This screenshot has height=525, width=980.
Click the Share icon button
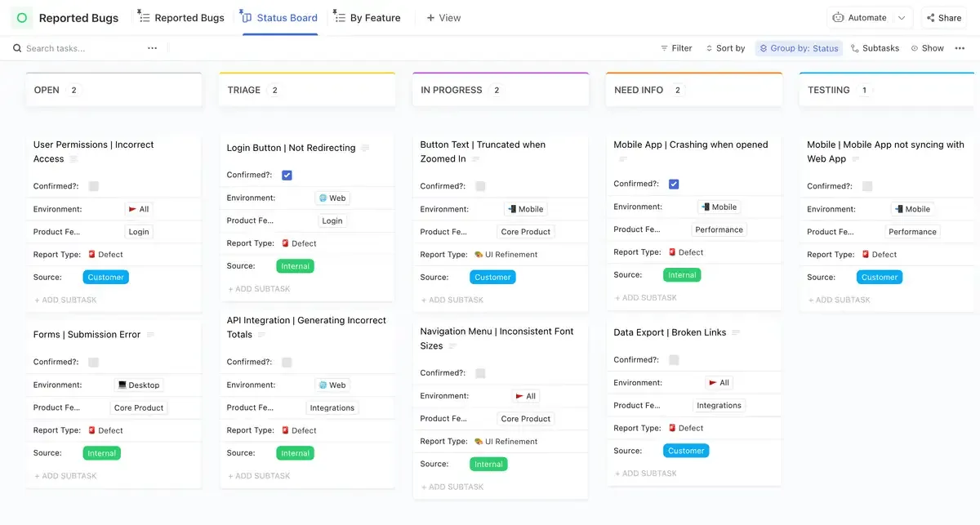click(931, 17)
